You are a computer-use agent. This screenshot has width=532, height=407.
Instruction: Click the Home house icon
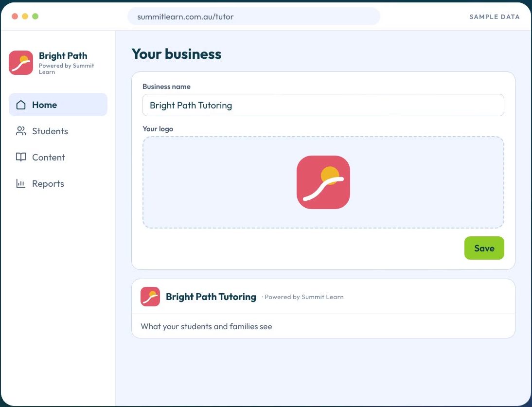pyautogui.click(x=21, y=105)
